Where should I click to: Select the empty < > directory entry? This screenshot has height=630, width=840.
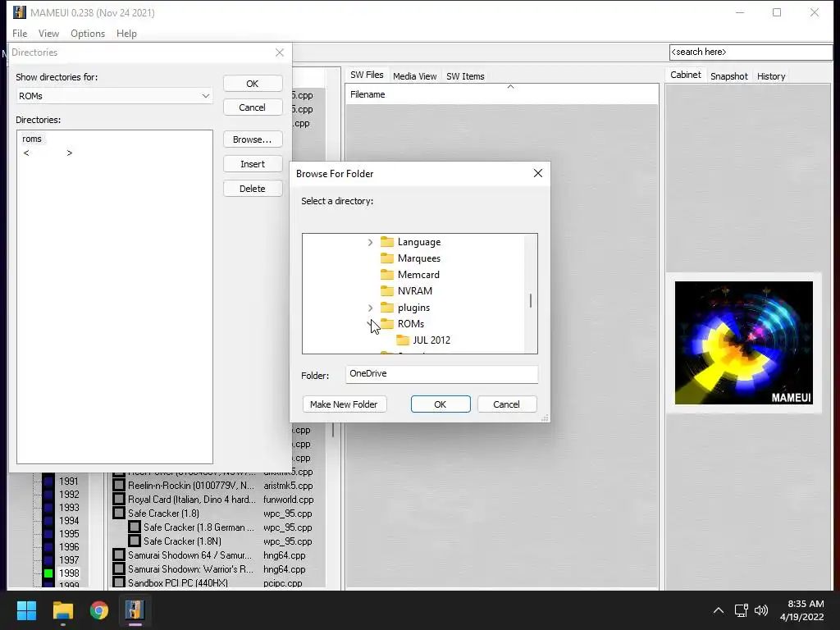(x=48, y=153)
